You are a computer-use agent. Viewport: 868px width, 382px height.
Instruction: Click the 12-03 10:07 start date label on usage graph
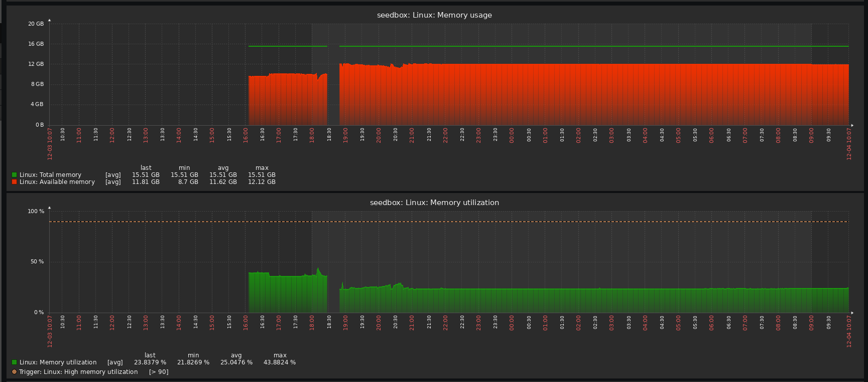50,144
